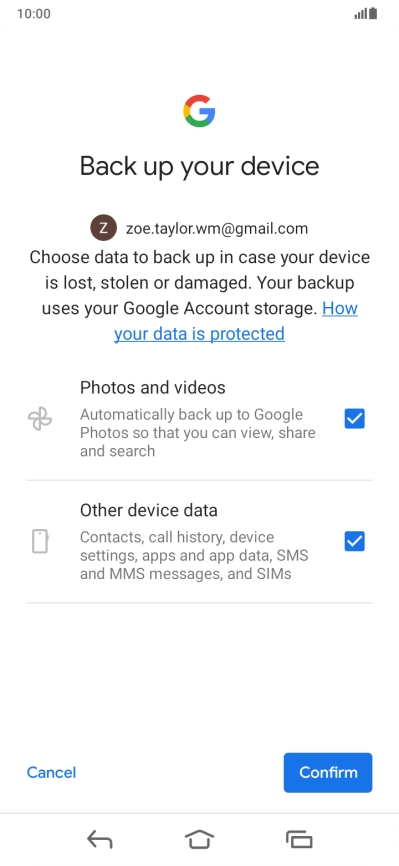This screenshot has width=399, height=866.
Task: Tap the battery status icon
Action: click(374, 13)
